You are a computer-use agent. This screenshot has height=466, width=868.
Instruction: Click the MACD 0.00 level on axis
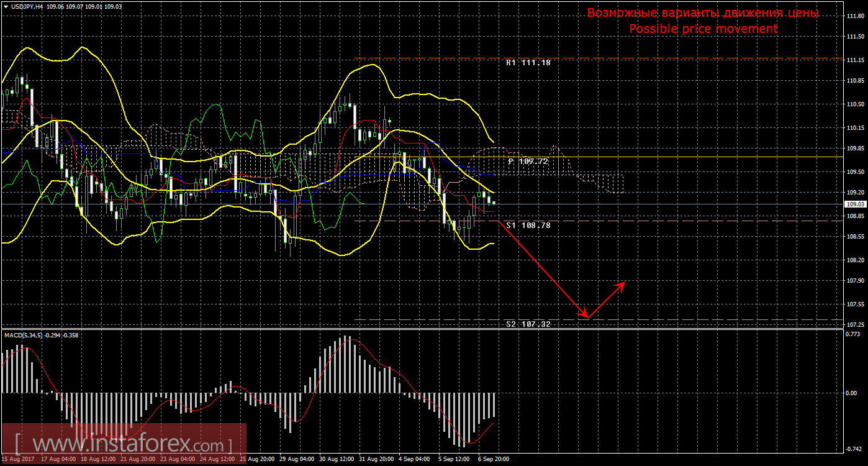853,393
